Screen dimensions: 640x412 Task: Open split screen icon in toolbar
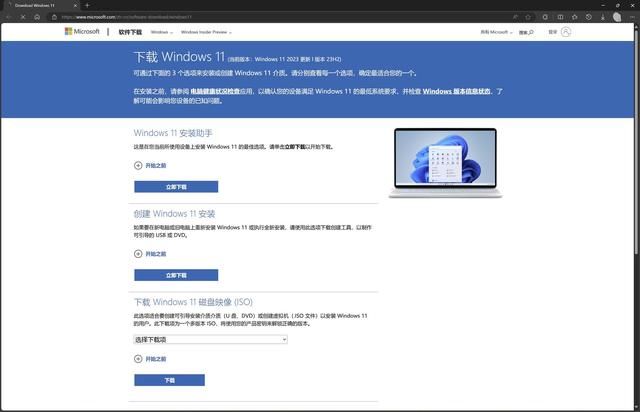click(x=560, y=17)
